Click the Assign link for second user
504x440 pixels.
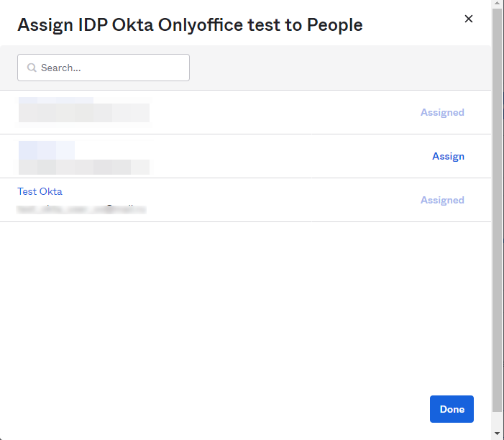pyautogui.click(x=448, y=156)
